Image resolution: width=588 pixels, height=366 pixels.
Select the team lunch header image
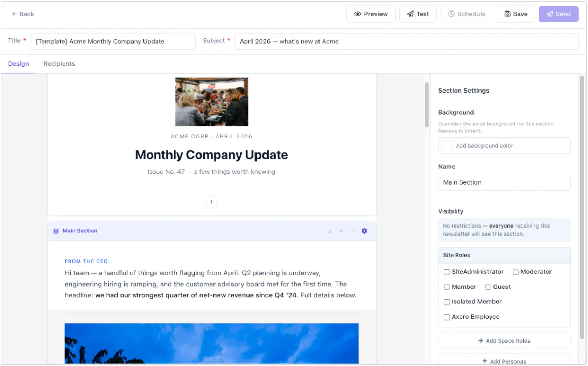click(212, 102)
